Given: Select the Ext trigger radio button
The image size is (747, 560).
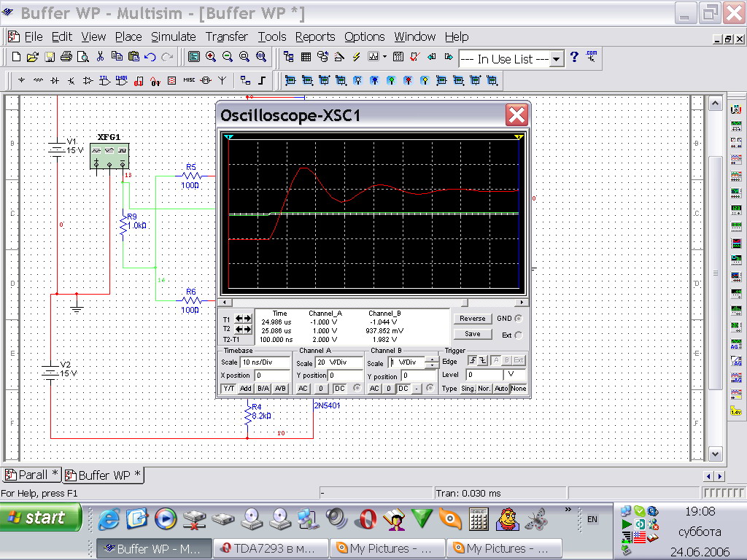Looking at the screenshot, I should coord(519,335).
